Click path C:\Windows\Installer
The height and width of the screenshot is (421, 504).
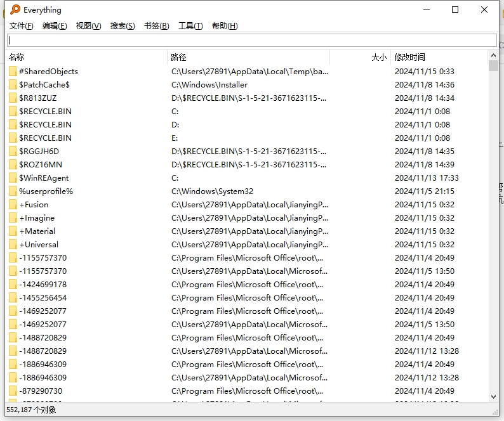(x=209, y=84)
